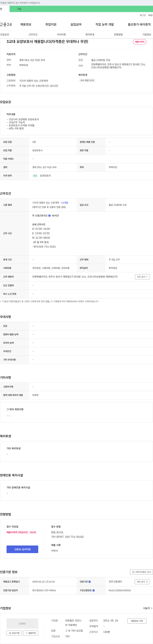Screen dimensions: 153x644
Task: Open the 출산휴가·육아휴직 menu
Action: 139,24
